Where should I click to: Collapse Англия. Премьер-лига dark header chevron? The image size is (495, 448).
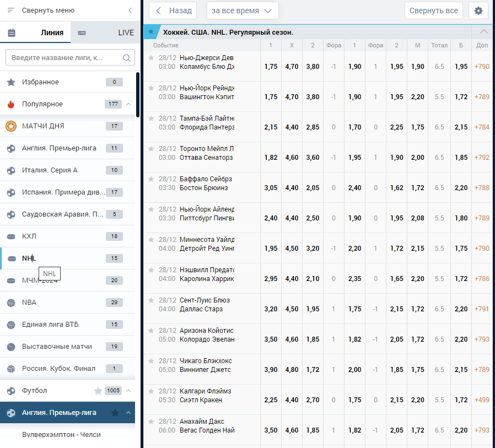[x=128, y=413]
